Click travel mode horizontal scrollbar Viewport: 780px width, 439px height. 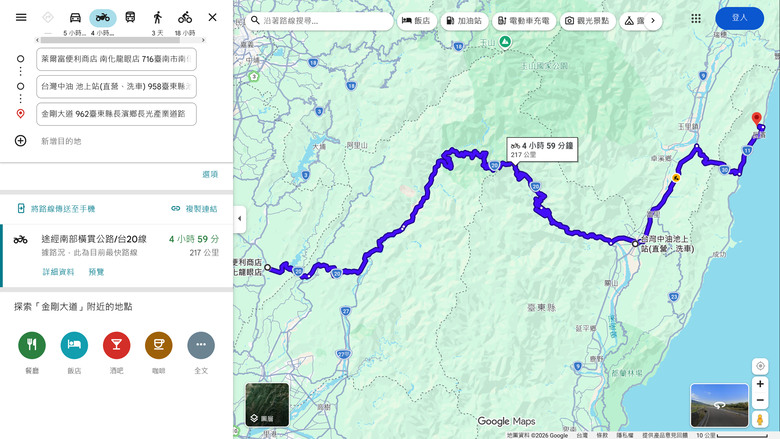coord(110,40)
